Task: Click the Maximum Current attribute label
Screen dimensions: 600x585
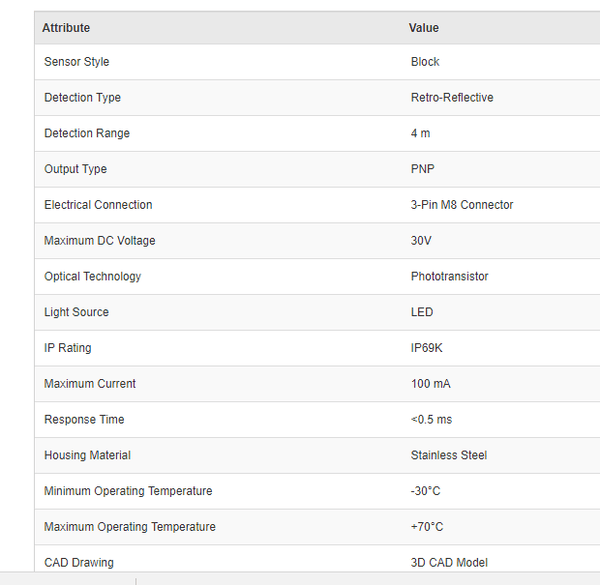Action: pyautogui.click(x=90, y=384)
